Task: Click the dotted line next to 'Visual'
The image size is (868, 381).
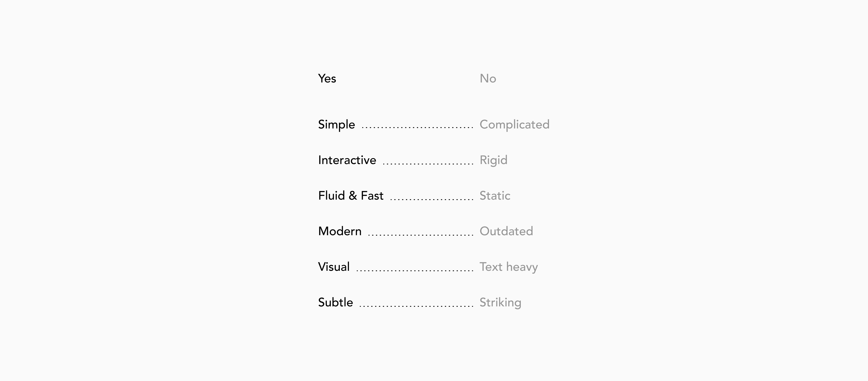Action: pyautogui.click(x=415, y=270)
